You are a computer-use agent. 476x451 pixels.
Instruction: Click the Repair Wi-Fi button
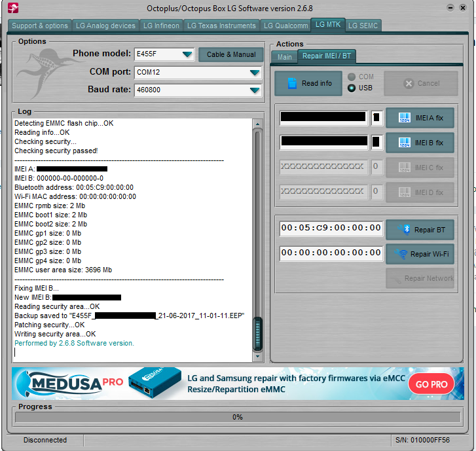click(420, 254)
